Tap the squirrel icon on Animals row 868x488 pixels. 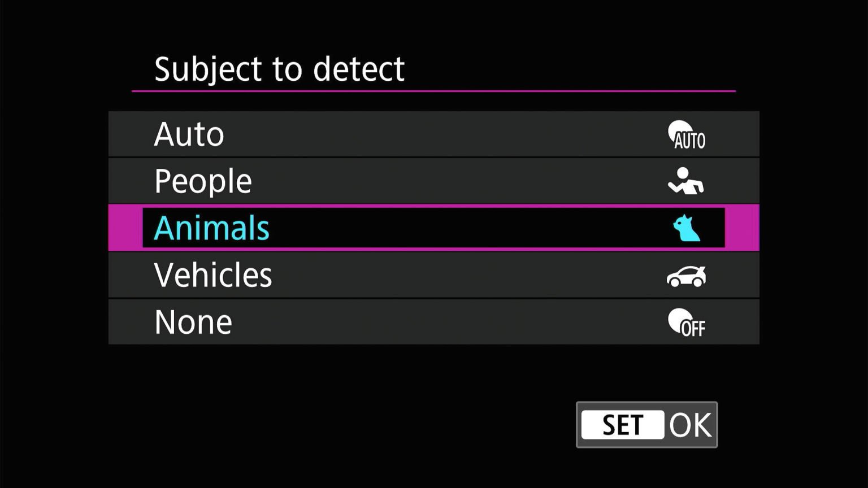[685, 227]
